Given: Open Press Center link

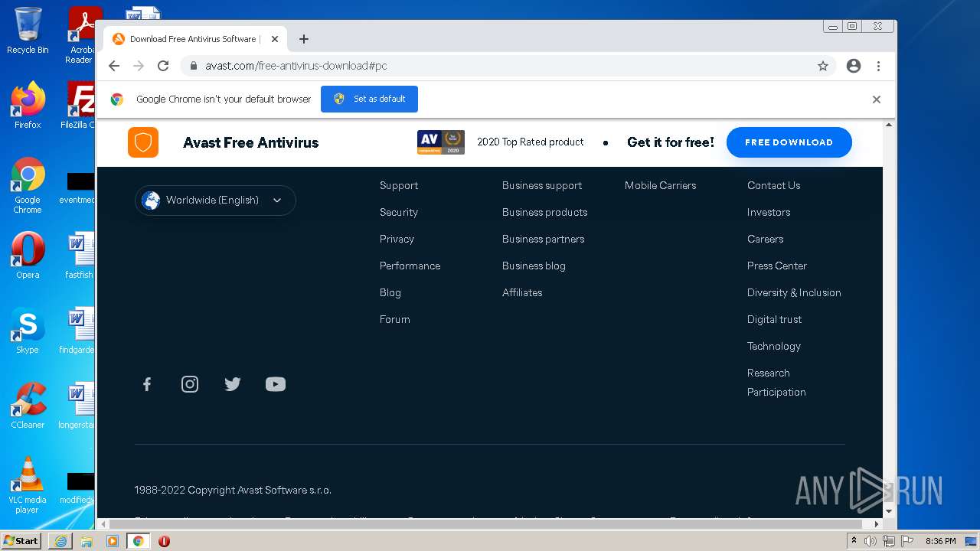Looking at the screenshot, I should (777, 266).
